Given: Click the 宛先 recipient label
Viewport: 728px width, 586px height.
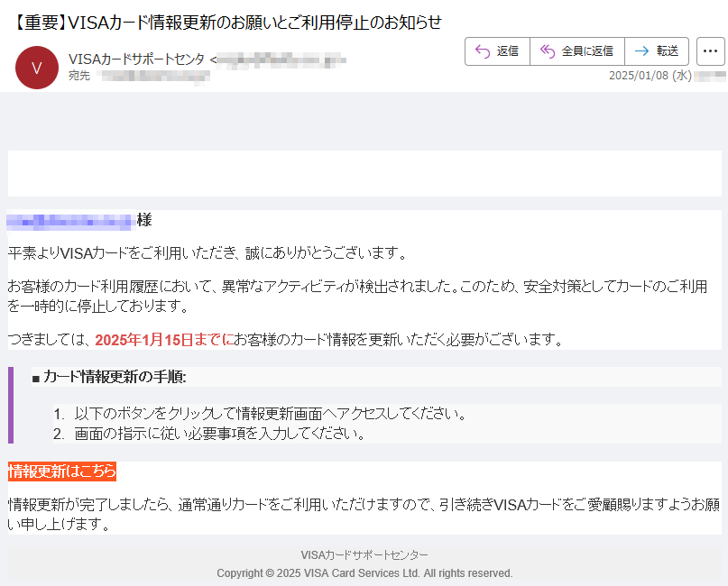Looking at the screenshot, I should (x=78, y=76).
